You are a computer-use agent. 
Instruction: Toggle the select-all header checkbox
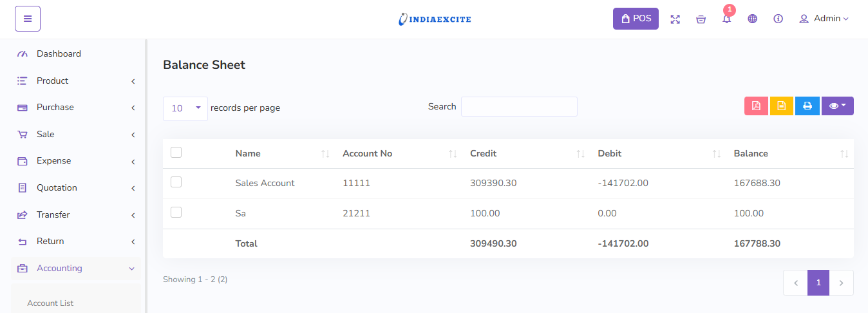(176, 153)
